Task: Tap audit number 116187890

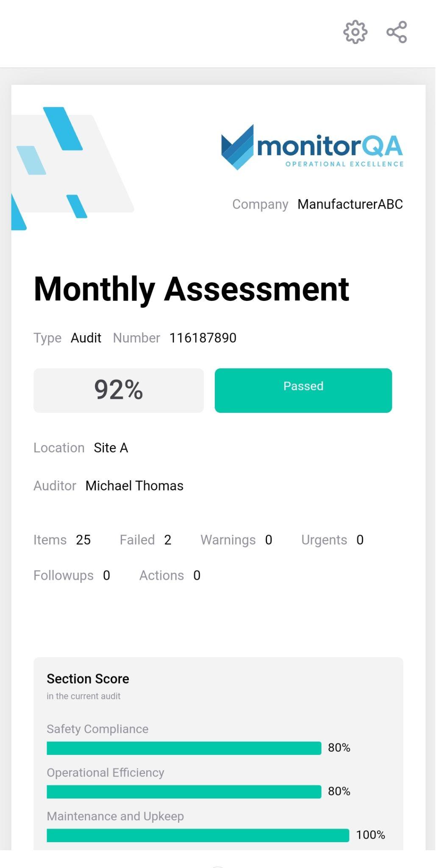Action: 203,338
